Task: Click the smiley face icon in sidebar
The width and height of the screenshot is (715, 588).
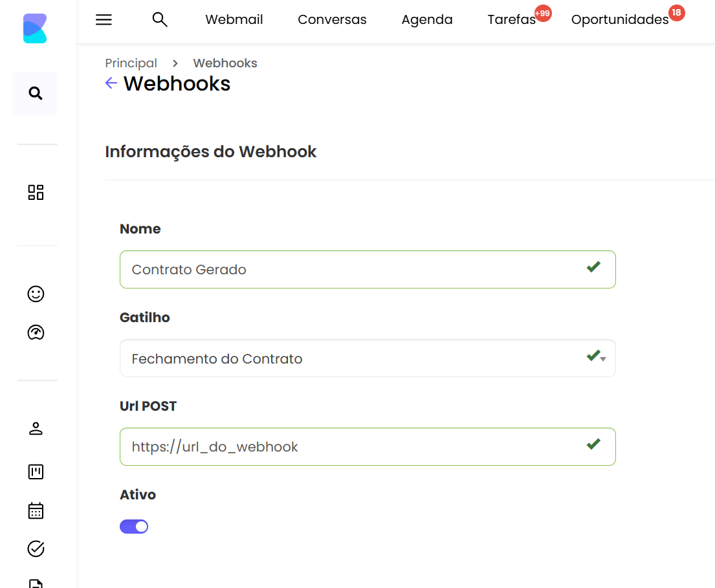Action: tap(36, 294)
